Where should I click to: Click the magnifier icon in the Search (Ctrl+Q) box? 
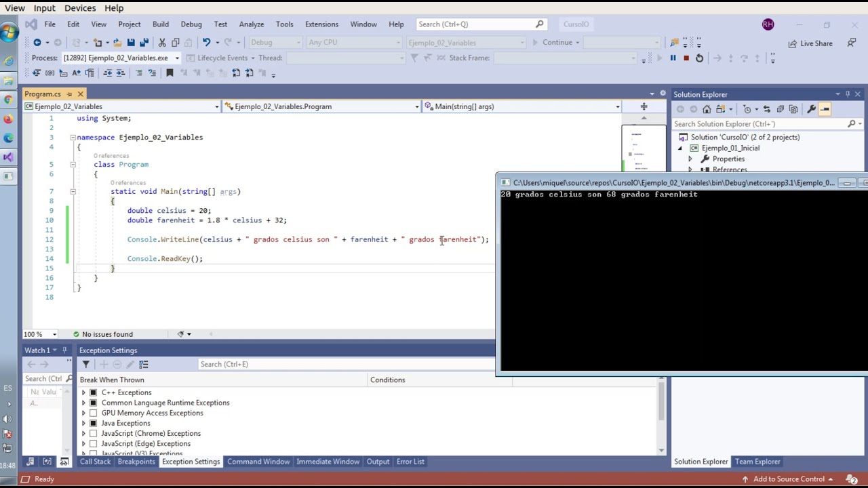(539, 24)
